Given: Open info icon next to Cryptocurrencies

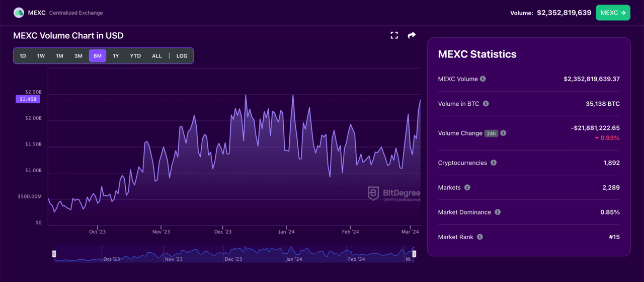Looking at the screenshot, I should (494, 163).
